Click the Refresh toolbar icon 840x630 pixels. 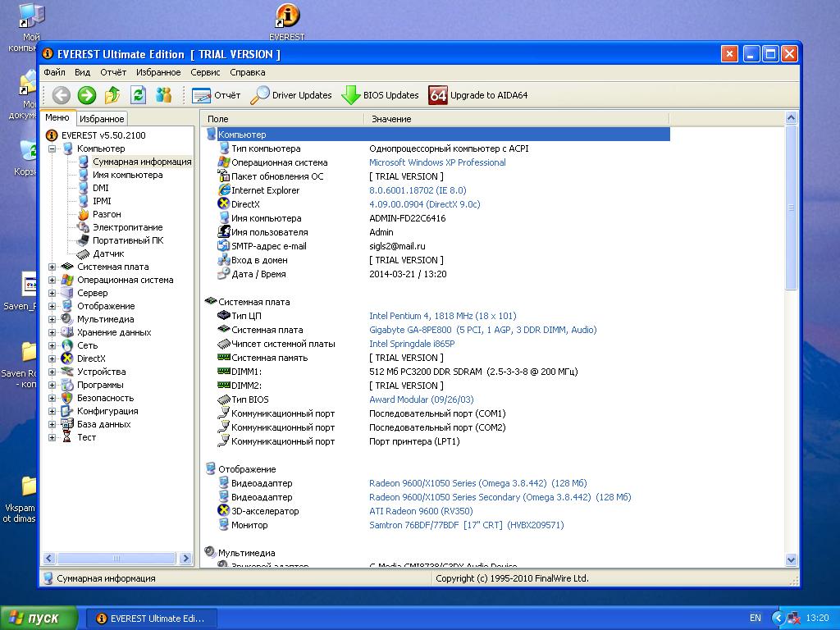pyautogui.click(x=138, y=95)
